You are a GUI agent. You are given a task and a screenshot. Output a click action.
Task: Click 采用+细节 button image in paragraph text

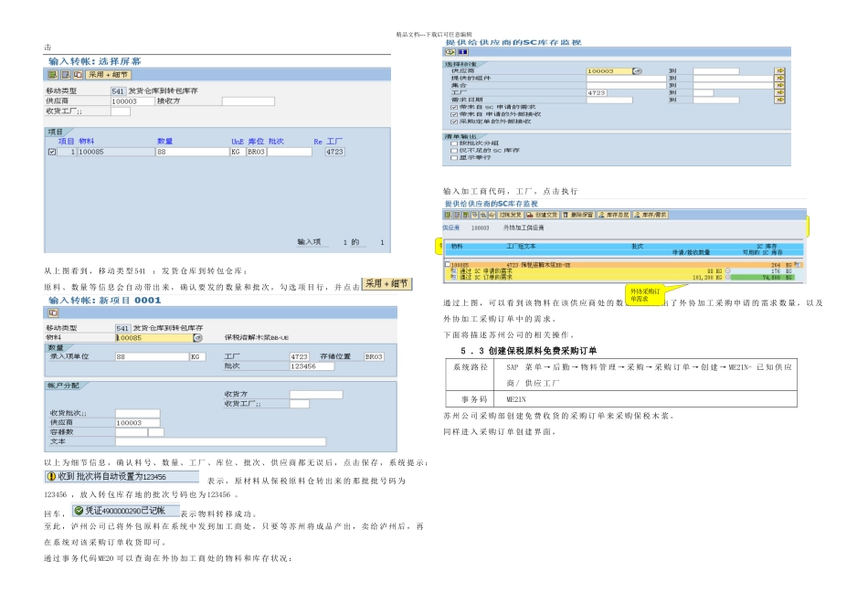(x=386, y=283)
